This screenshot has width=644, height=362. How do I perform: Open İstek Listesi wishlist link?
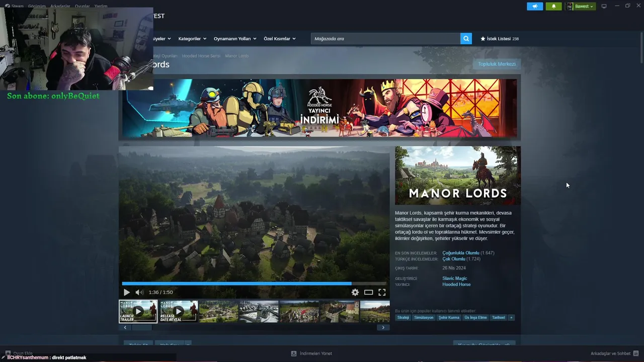tap(500, 39)
